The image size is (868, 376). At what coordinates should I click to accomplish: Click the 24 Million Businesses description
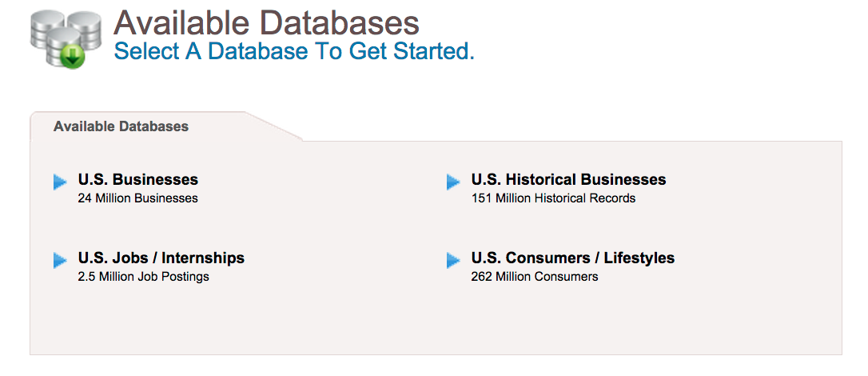(137, 198)
